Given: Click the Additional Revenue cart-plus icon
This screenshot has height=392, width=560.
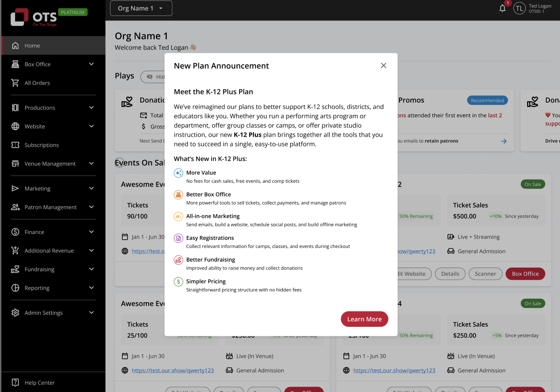Looking at the screenshot, I should tap(16, 251).
